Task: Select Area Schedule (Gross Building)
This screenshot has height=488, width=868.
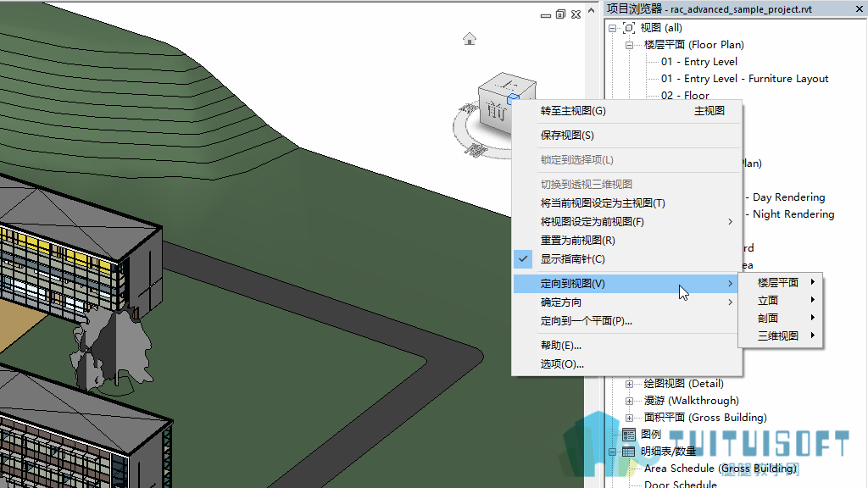Action: [x=721, y=469]
